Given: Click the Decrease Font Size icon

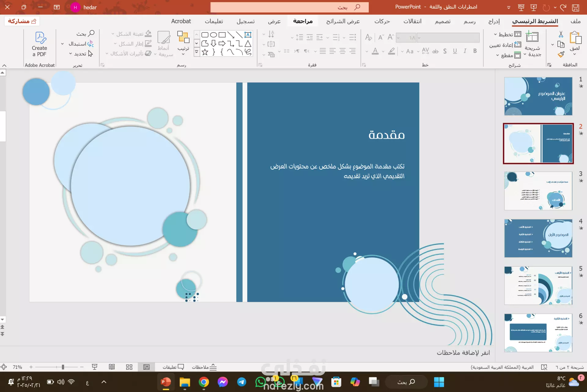Looking at the screenshot, I should click(381, 37).
